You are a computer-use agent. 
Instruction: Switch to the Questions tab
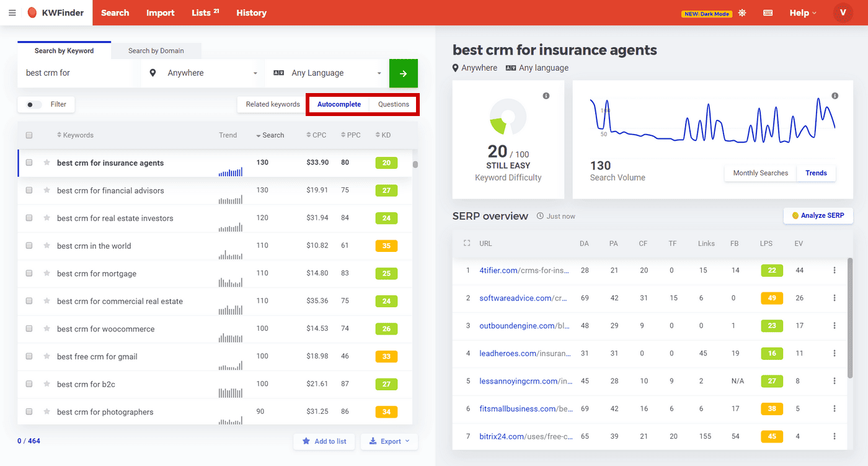(392, 104)
